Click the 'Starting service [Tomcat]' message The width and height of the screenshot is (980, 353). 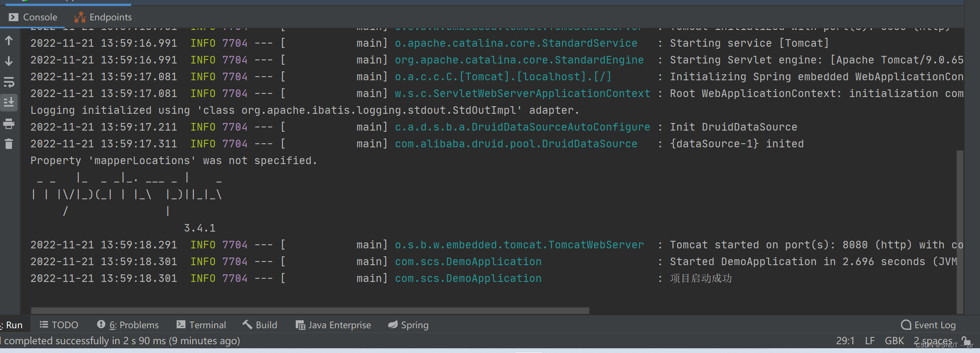click(x=749, y=43)
